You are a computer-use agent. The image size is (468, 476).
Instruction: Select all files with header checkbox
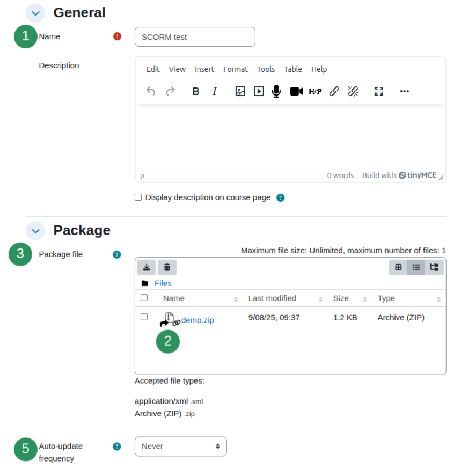coord(144,297)
